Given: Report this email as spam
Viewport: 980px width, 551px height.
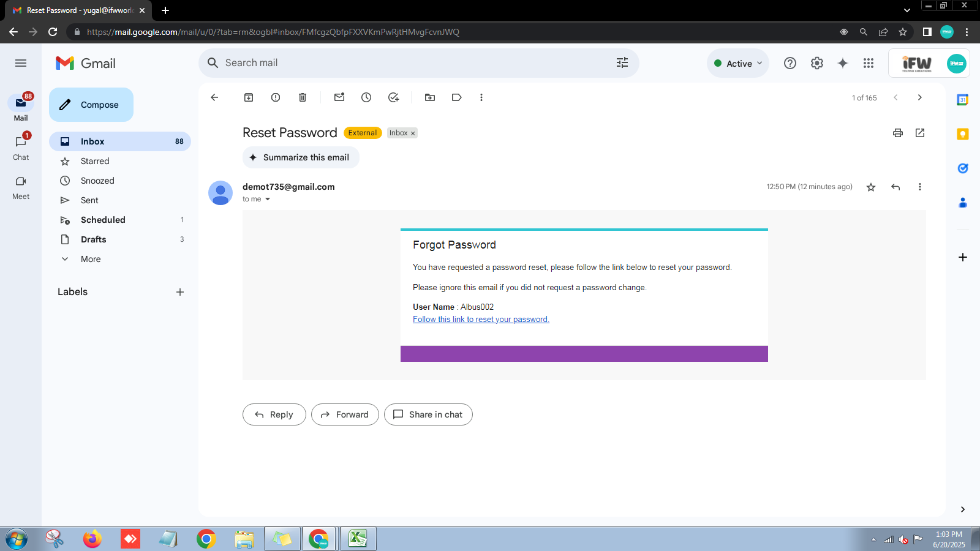Looking at the screenshot, I should point(276,97).
